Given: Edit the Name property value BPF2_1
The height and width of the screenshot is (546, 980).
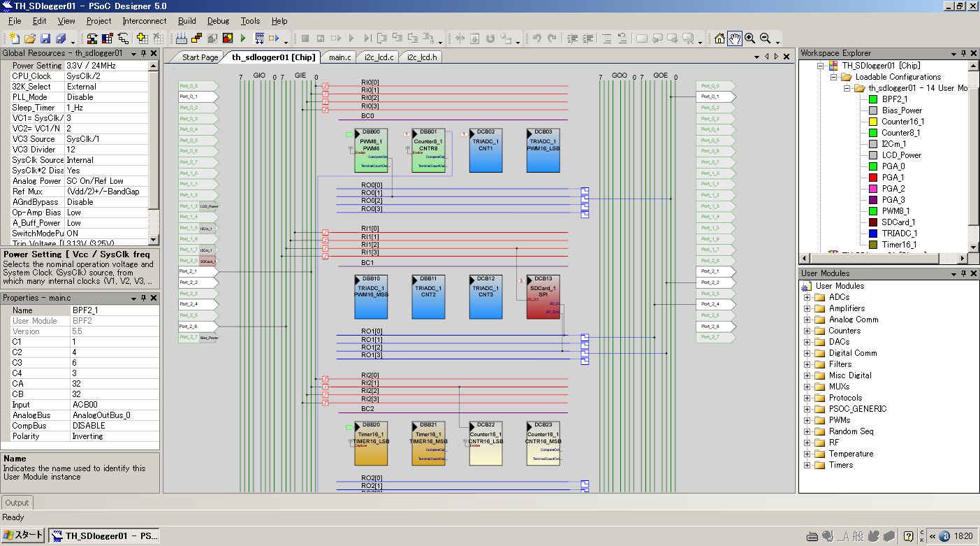Looking at the screenshot, I should click(x=115, y=310).
